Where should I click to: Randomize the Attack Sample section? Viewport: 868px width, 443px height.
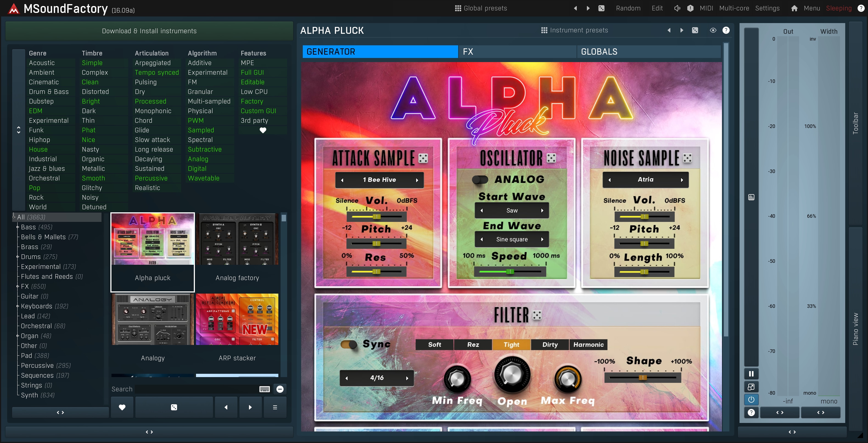coord(423,158)
